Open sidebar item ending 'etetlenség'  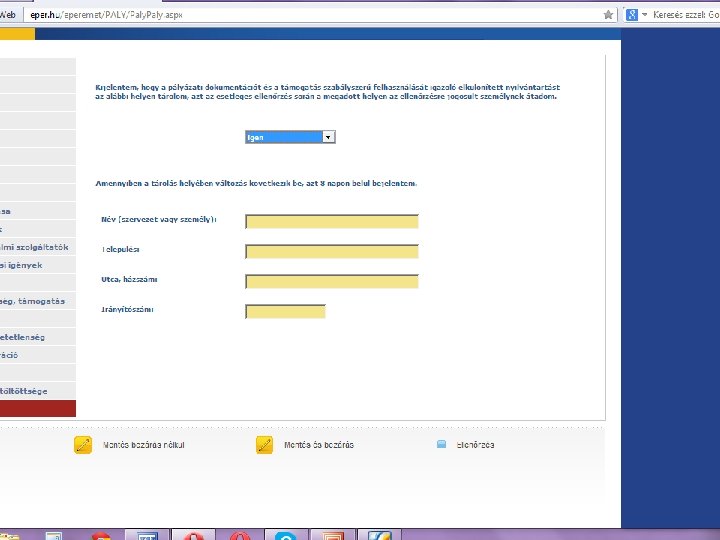point(38,337)
